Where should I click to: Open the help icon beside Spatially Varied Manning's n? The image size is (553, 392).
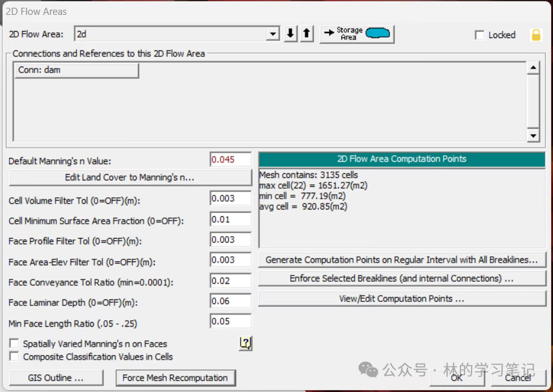[x=245, y=343]
